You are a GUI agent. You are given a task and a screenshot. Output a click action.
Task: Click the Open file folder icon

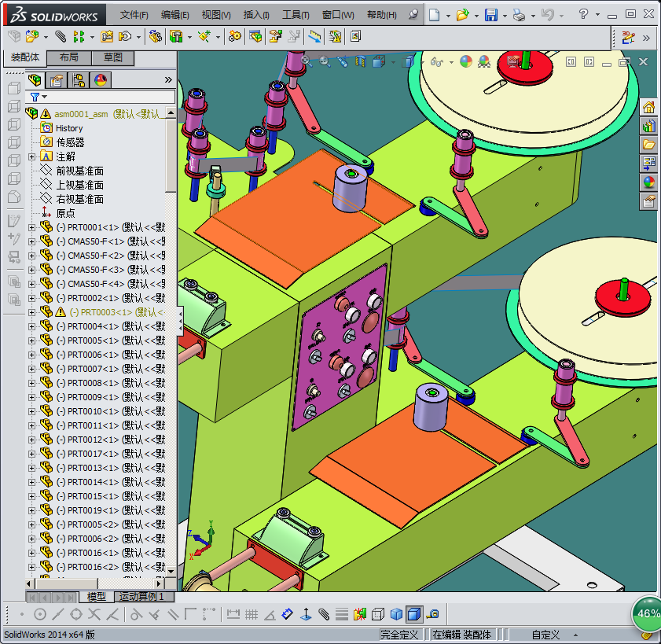click(x=462, y=15)
